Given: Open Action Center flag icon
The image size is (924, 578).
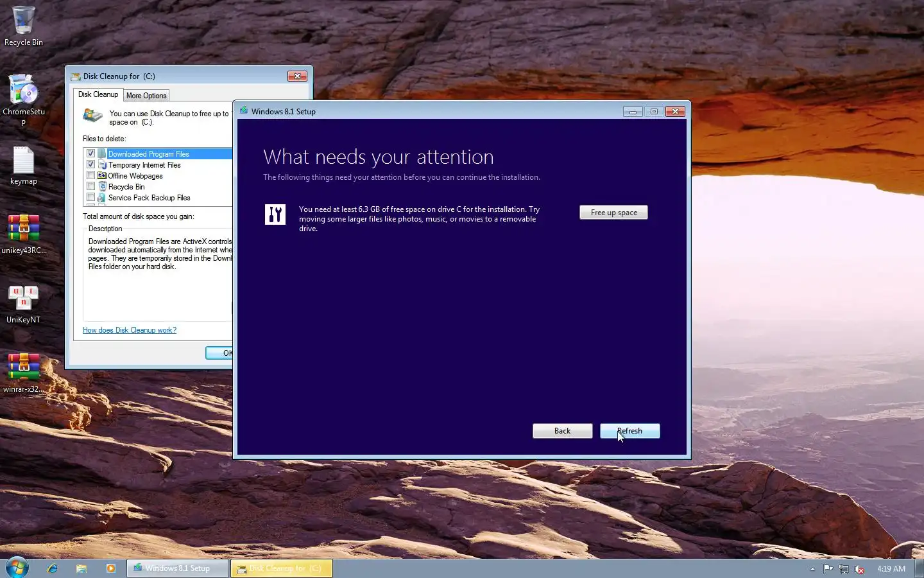Looking at the screenshot, I should pos(828,569).
